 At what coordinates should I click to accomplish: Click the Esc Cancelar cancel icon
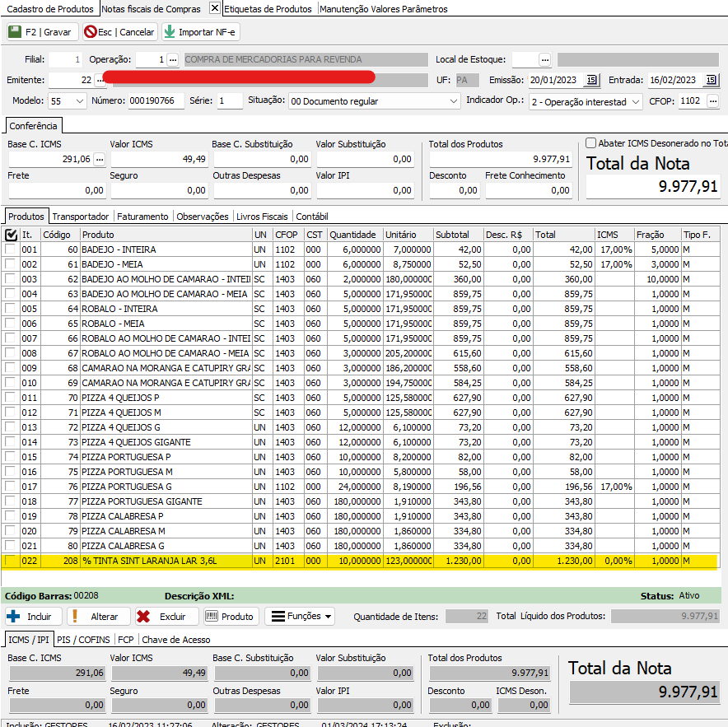90,32
